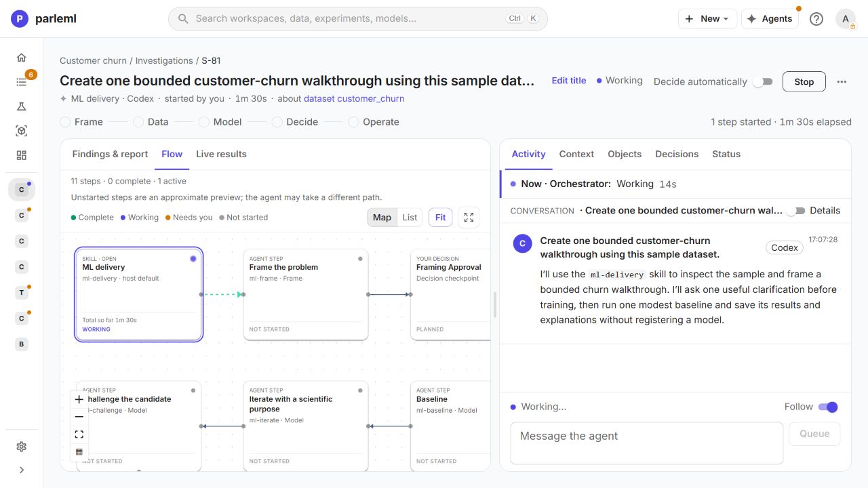
Task: Click the Queue button
Action: pyautogui.click(x=814, y=434)
